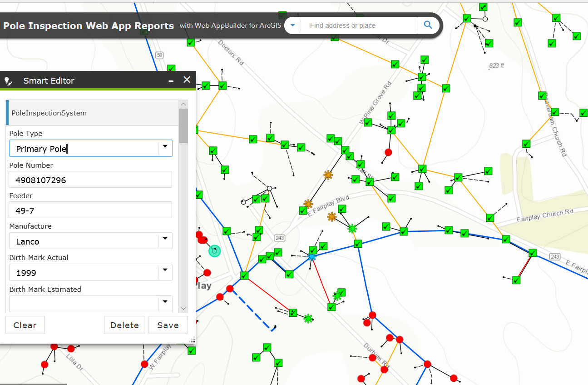Screen dimensions: 588x385
Task: Click the Pole Number field
Action: click(90, 180)
